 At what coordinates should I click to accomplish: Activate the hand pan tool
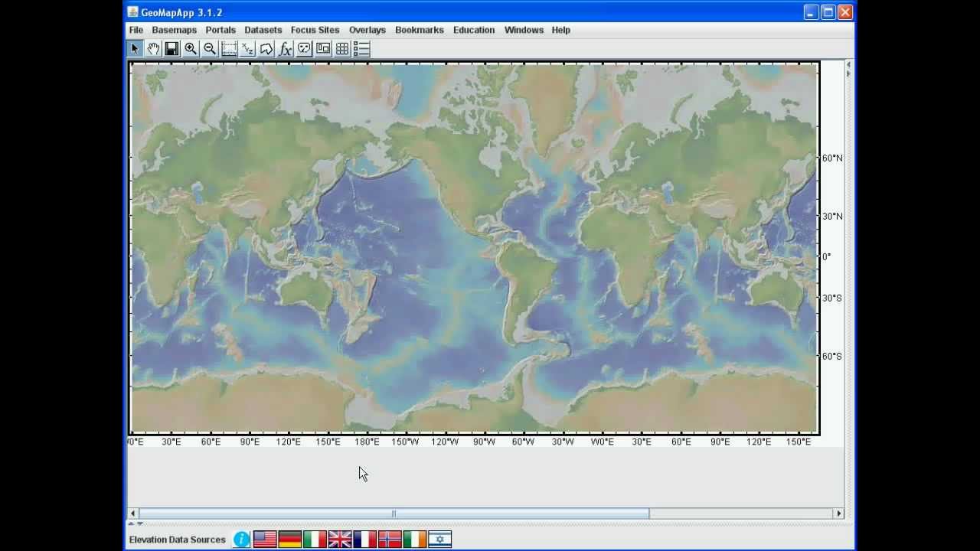(153, 49)
